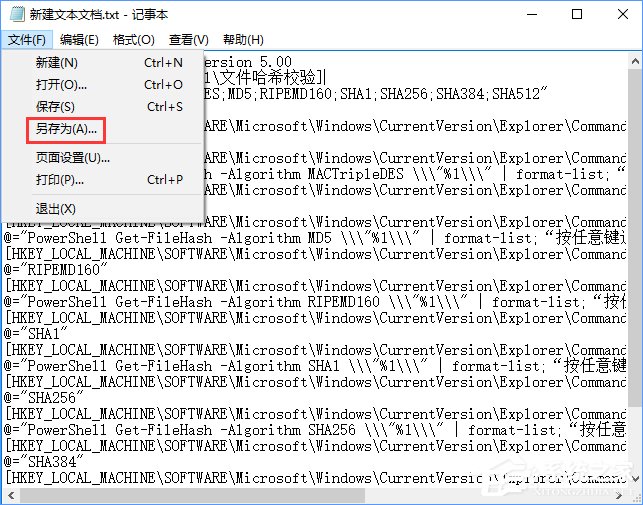Open the 编辑(E) menu
Image resolution: width=643 pixels, height=505 pixels.
79,40
